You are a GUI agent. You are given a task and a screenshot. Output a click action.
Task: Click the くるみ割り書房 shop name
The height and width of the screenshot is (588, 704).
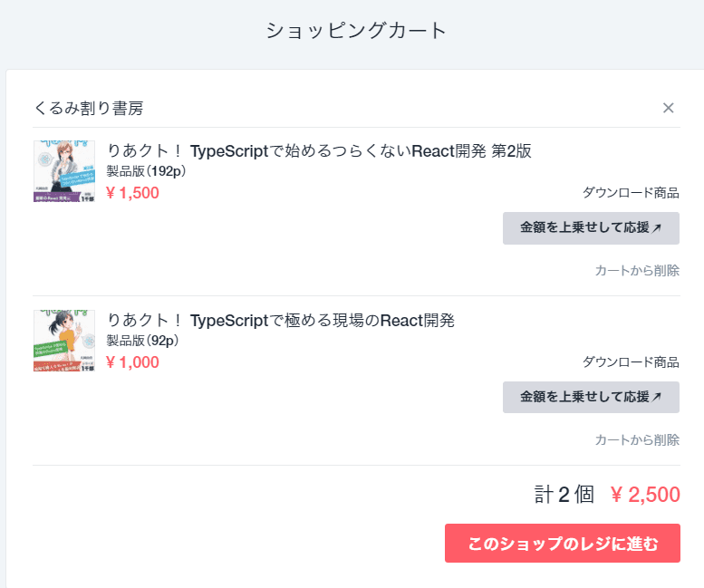coord(88,109)
